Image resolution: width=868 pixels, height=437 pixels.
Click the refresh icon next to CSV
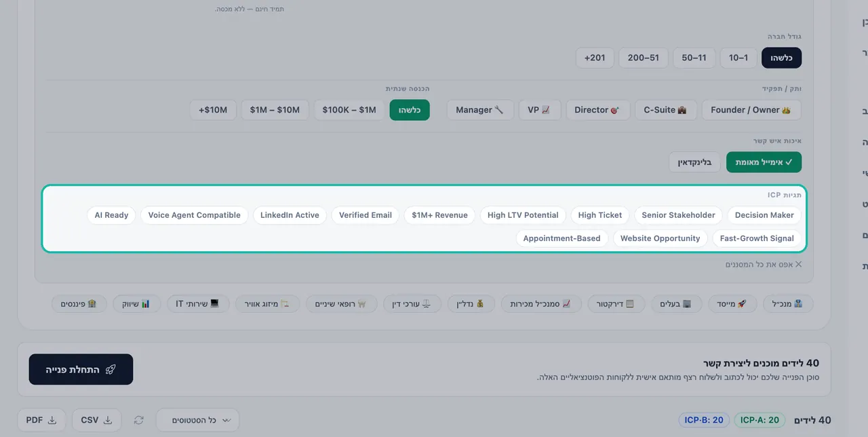pyautogui.click(x=138, y=420)
